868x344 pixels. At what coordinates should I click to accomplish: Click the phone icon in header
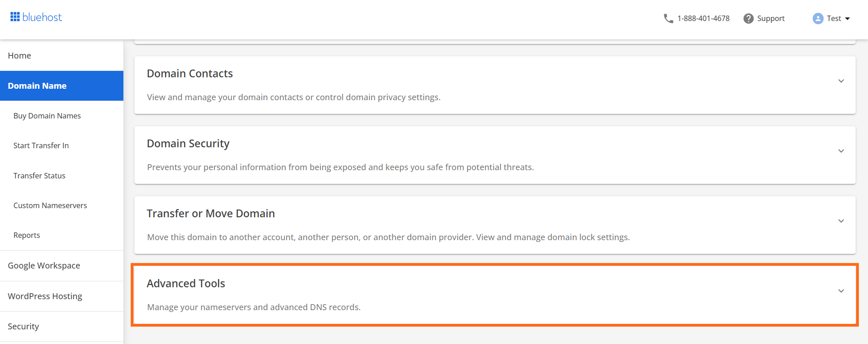tap(668, 18)
